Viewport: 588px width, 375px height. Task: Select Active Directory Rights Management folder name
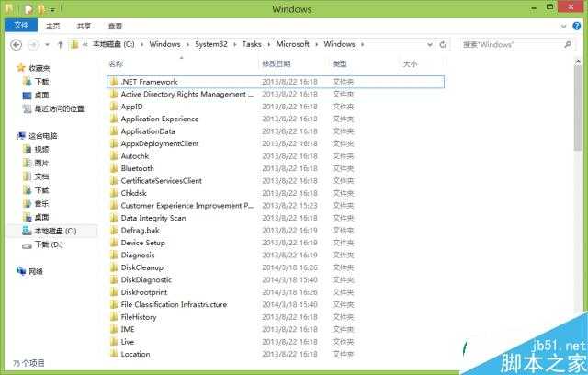(187, 94)
